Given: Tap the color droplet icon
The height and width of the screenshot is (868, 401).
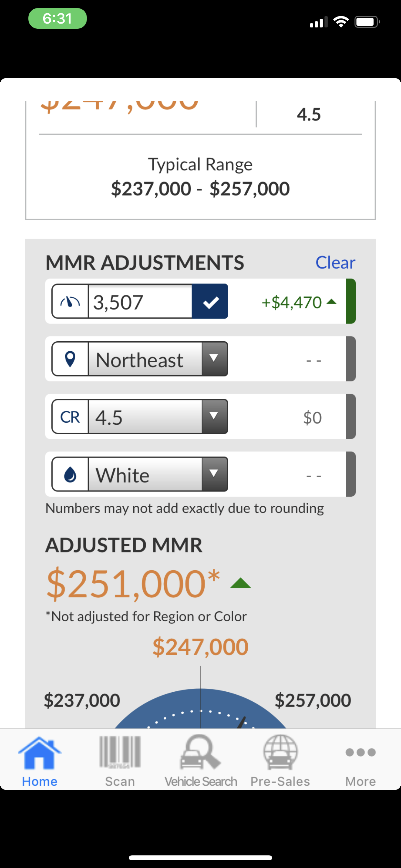Looking at the screenshot, I should point(70,474).
